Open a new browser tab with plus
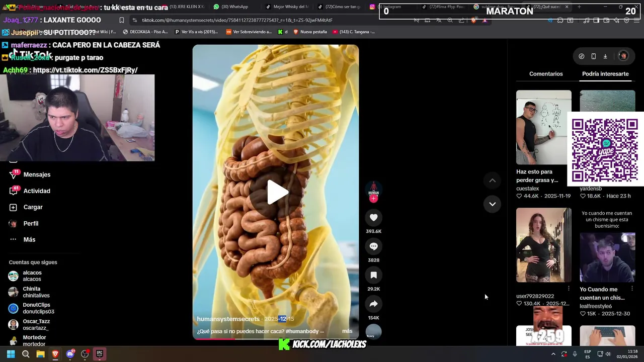644x362 pixels. (579, 7)
